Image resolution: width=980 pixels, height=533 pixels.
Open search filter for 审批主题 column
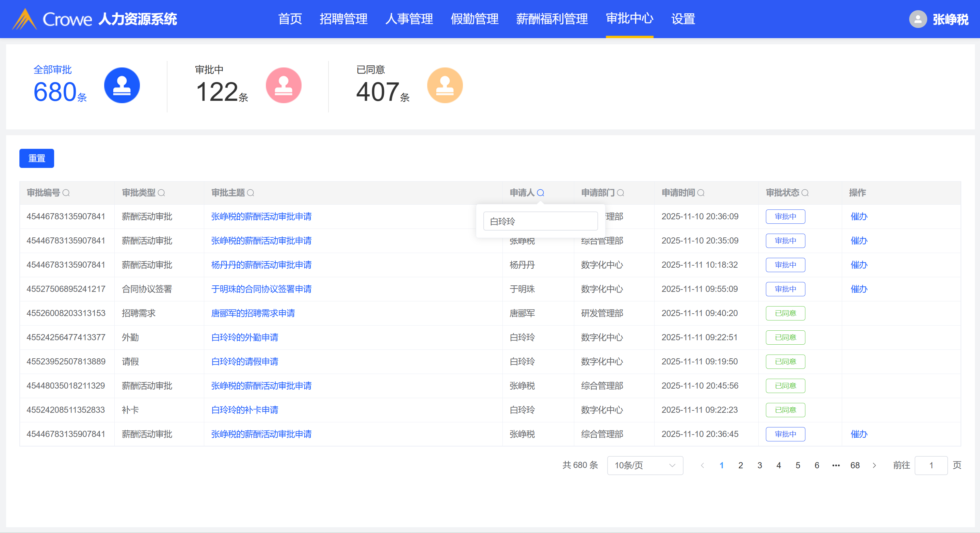click(x=250, y=193)
